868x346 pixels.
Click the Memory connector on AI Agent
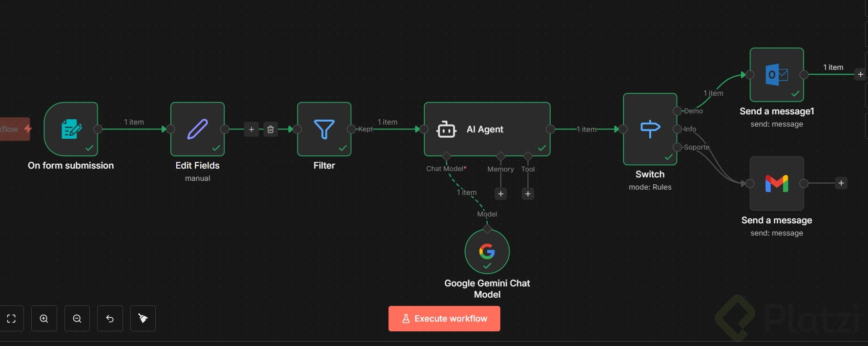pyautogui.click(x=500, y=156)
